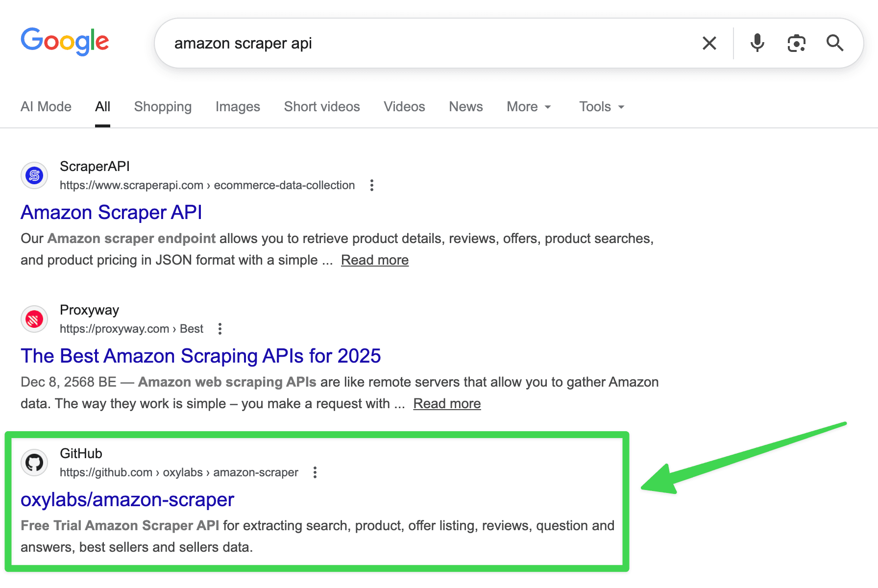Open the Tools dropdown
This screenshot has height=588, width=878.
601,106
